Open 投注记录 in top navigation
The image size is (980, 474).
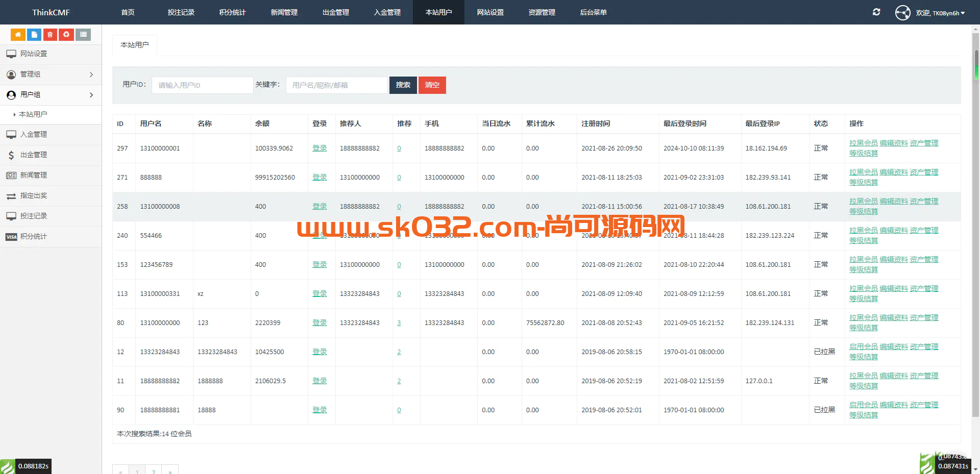coord(181,12)
